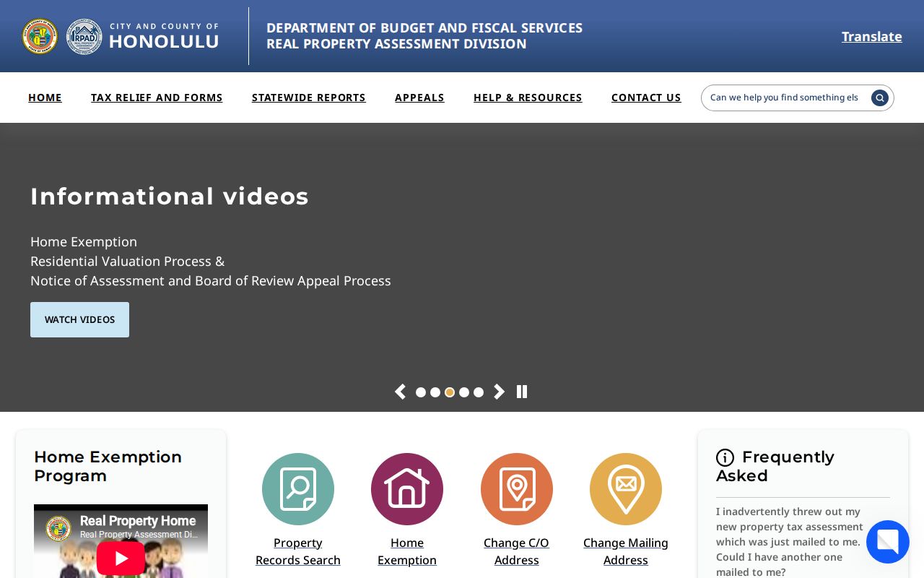Image resolution: width=924 pixels, height=578 pixels.
Task: Open the Real Property Home video title
Action: pos(138,520)
